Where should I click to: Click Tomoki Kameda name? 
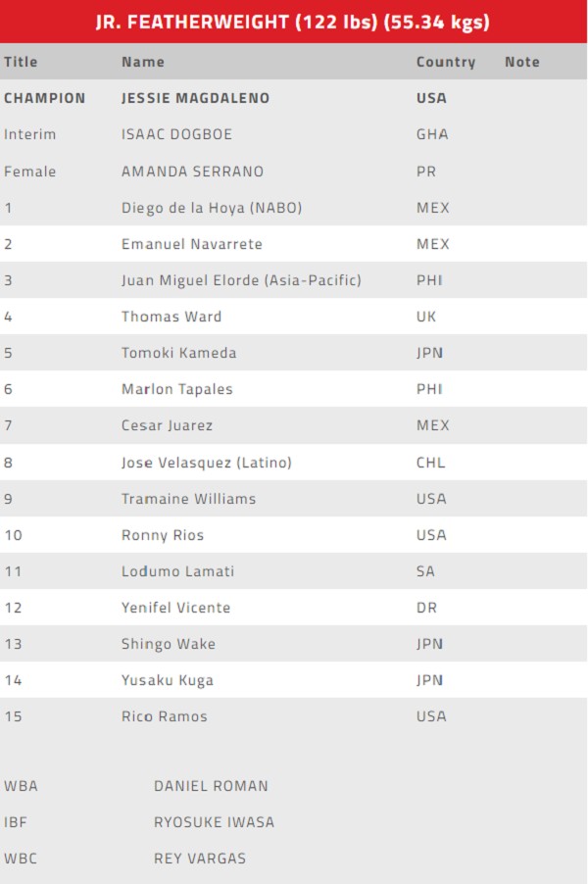(179, 353)
